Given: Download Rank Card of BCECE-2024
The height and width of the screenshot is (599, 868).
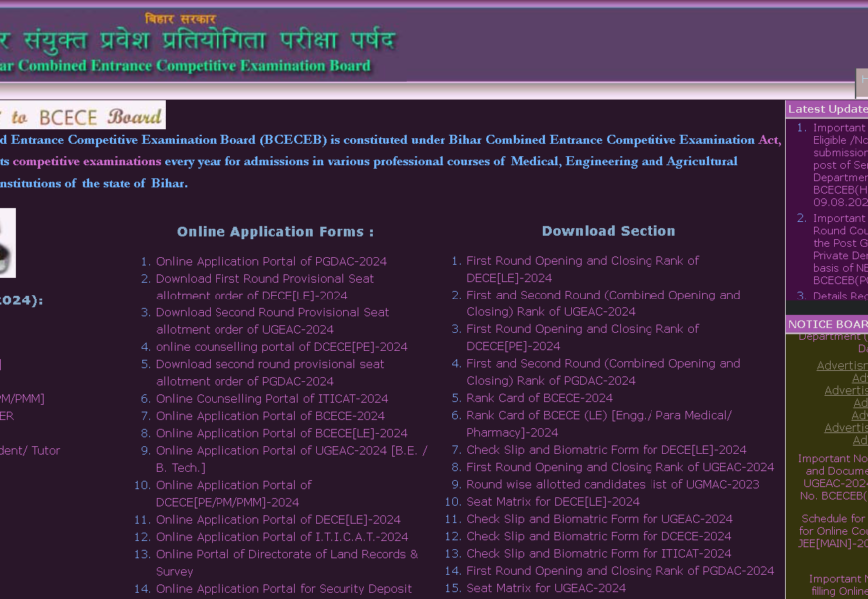Looking at the screenshot, I should point(539,398).
